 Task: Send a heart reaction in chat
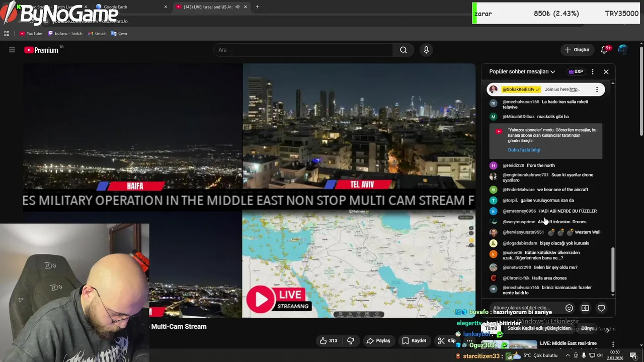click(x=601, y=308)
